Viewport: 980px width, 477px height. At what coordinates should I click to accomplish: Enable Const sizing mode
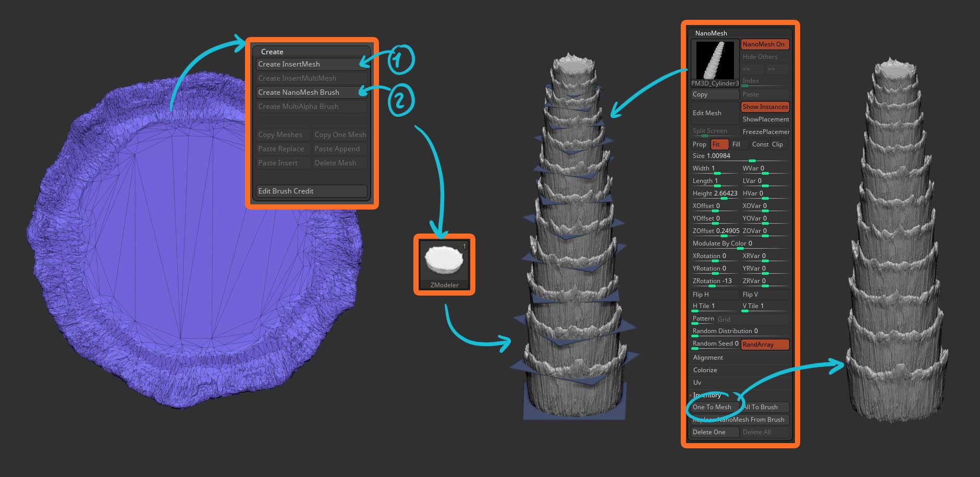click(x=759, y=144)
